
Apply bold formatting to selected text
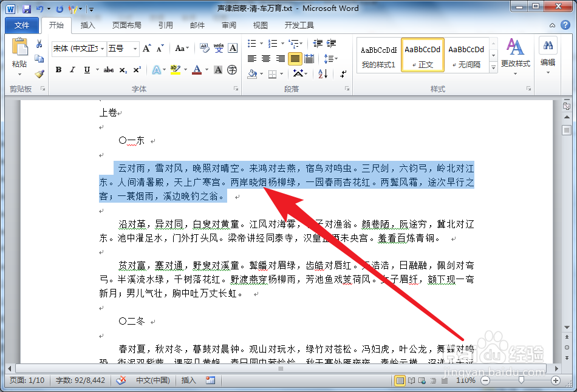(58, 69)
